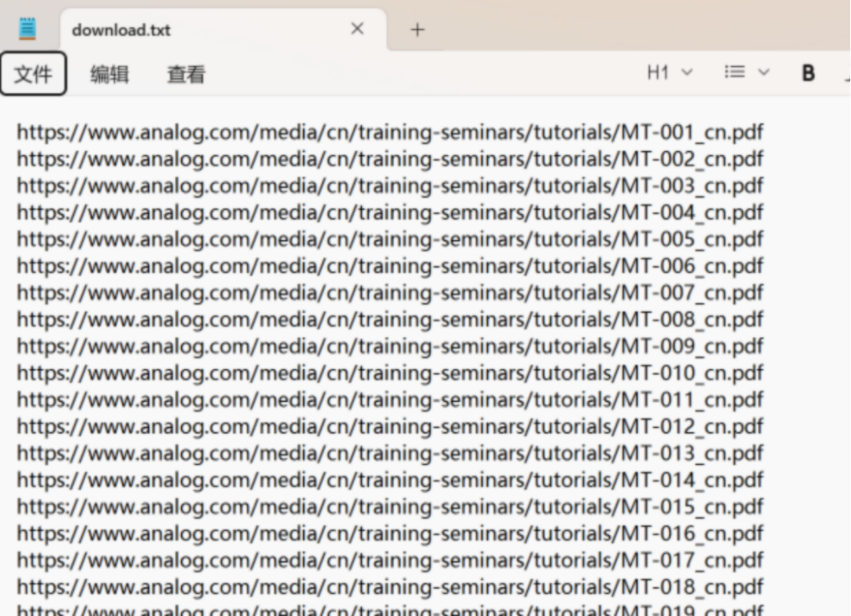Click the MT-010_cn.pdf URL line
This screenshot has height=616, width=851.
click(390, 373)
